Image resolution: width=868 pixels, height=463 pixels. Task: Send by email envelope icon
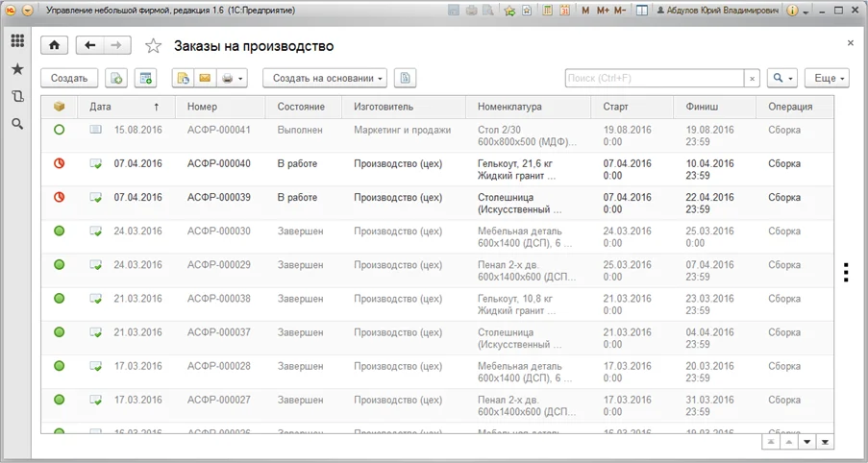pyautogui.click(x=205, y=79)
